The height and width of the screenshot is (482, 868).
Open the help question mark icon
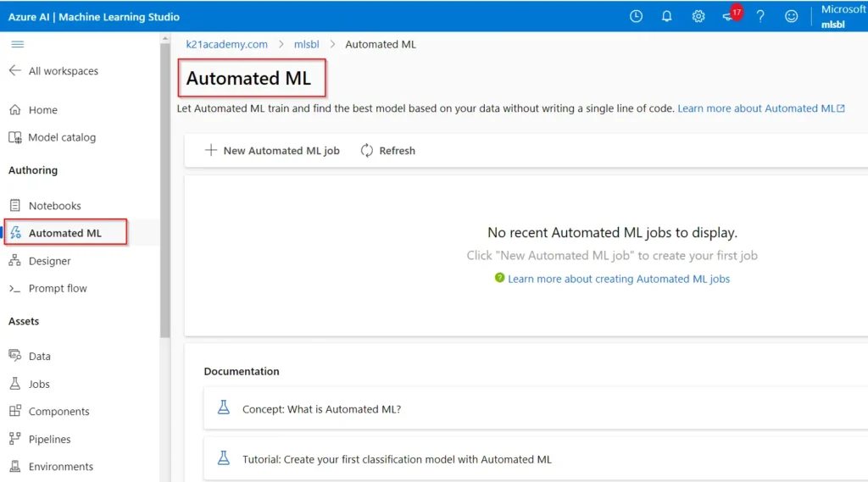760,16
